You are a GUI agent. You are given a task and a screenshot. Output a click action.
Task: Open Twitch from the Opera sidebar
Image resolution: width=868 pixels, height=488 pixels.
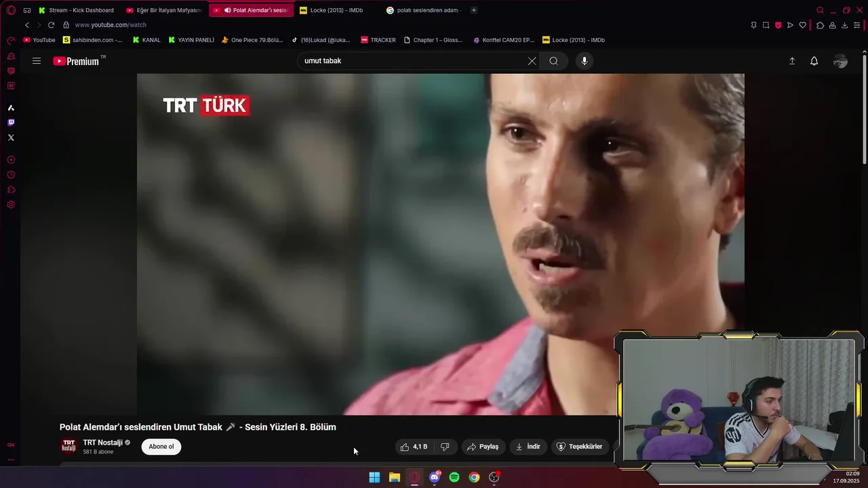11,123
